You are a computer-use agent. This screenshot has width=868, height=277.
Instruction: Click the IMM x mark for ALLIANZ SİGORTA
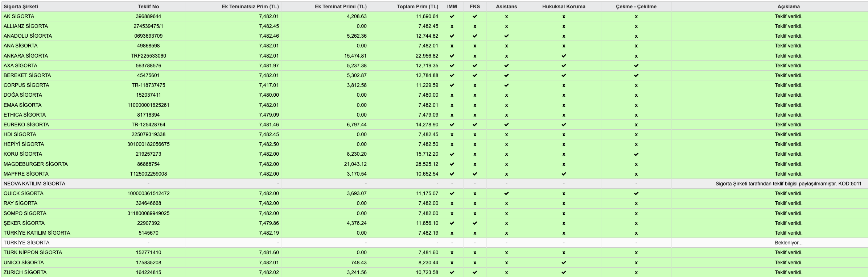452,26
